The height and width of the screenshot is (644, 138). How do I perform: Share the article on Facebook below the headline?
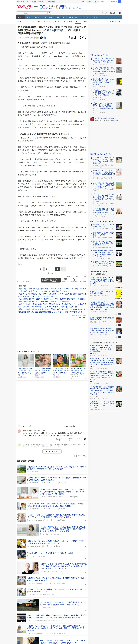tap(45, 38)
